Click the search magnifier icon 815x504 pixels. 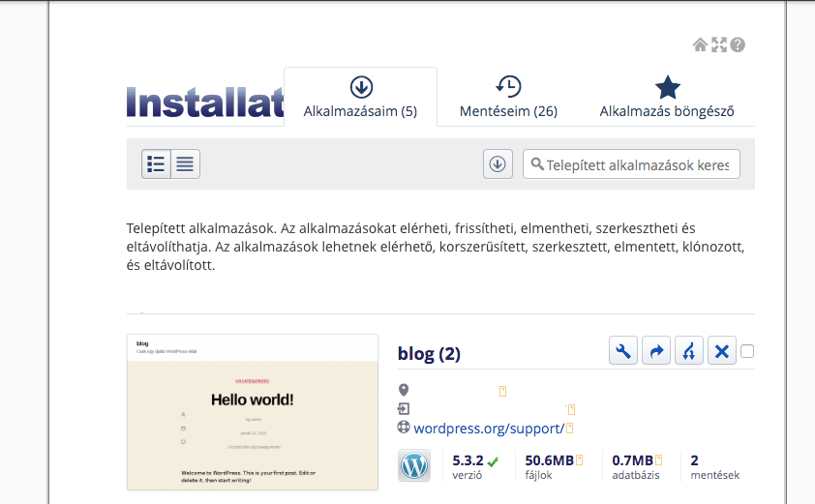537,164
